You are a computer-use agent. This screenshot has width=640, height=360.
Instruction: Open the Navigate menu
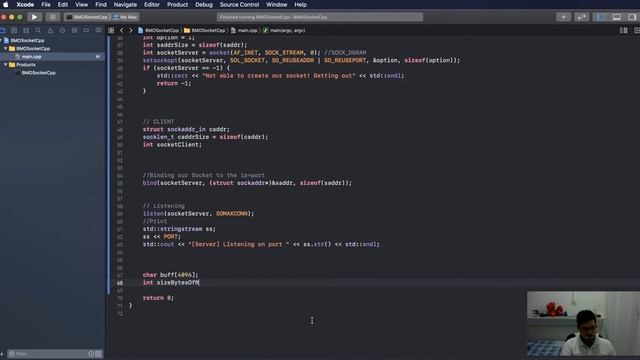point(125,4)
